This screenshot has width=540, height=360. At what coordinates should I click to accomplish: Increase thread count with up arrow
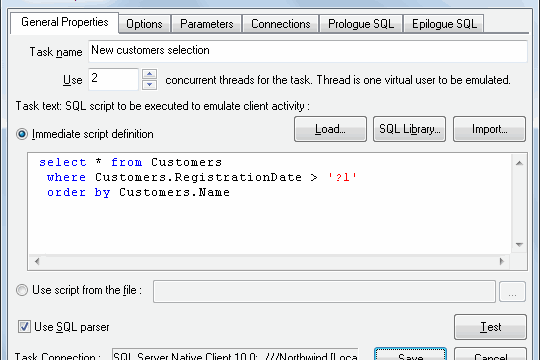click(149, 74)
